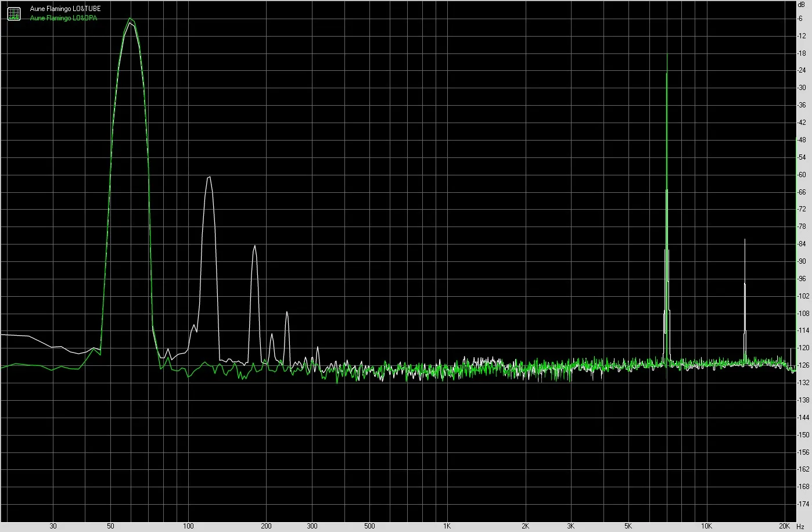The height and width of the screenshot is (532, 812).
Task: Click the '-174' dB axis value
Action: 803,504
